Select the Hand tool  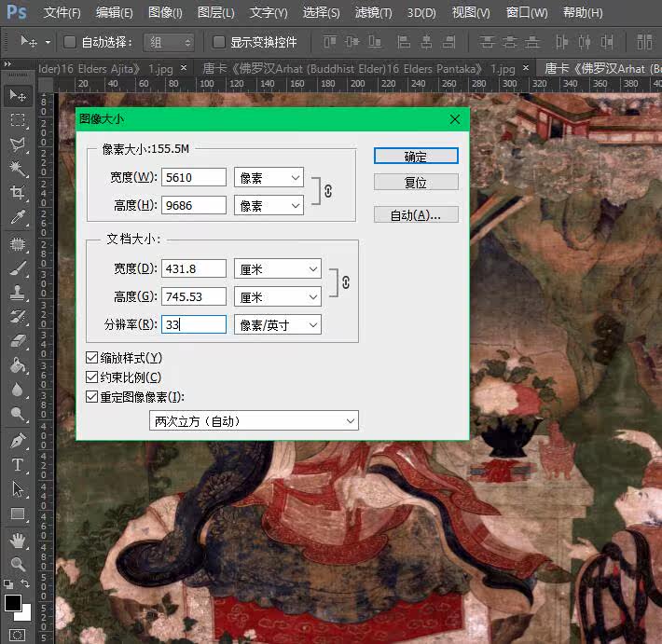pyautogui.click(x=18, y=541)
